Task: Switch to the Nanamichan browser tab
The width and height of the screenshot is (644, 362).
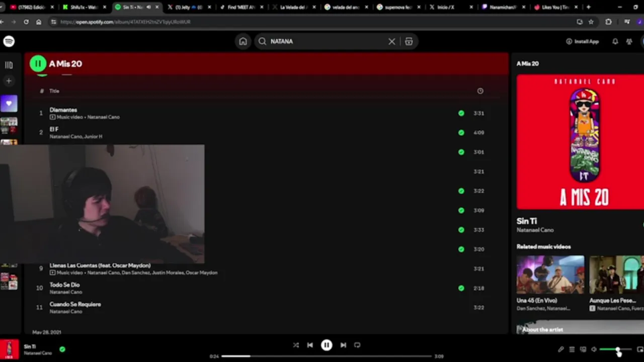Action: coord(503,7)
